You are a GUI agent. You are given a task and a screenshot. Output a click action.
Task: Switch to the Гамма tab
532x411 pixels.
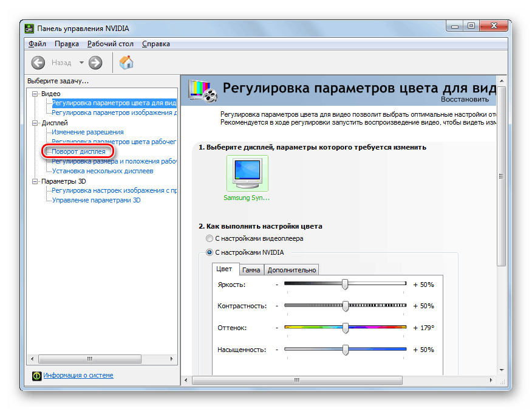[250, 270]
